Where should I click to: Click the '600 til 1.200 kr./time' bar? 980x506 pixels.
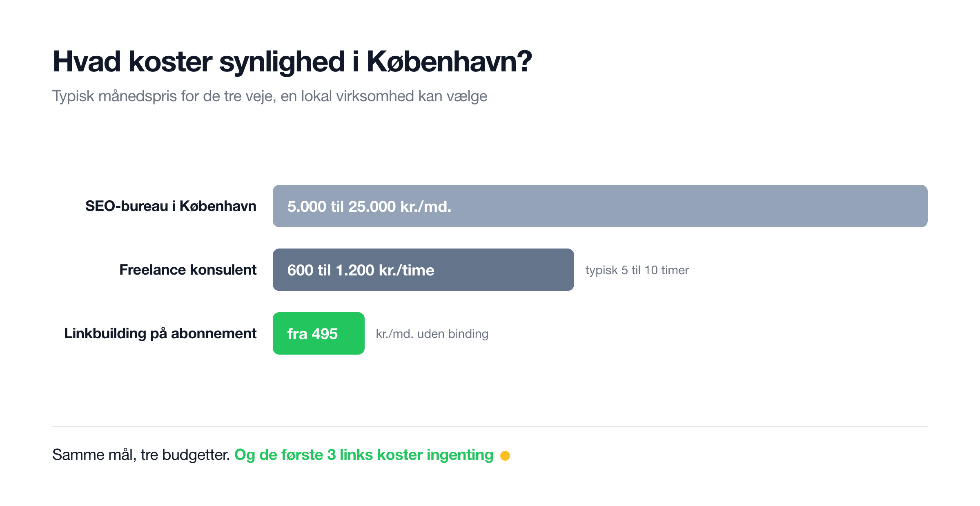pos(423,270)
